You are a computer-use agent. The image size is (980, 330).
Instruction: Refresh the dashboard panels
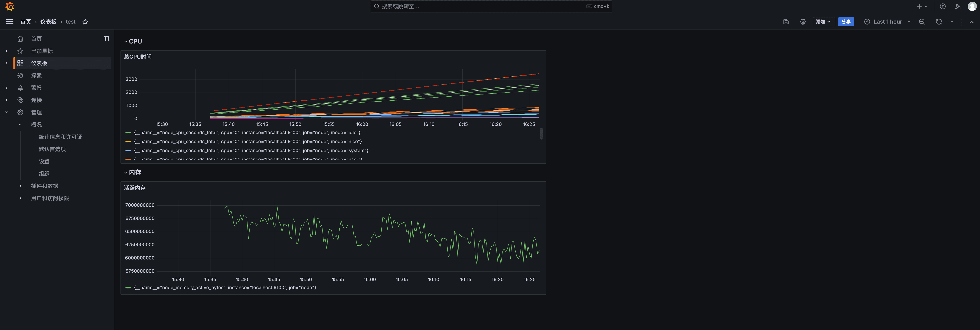tap(939, 22)
